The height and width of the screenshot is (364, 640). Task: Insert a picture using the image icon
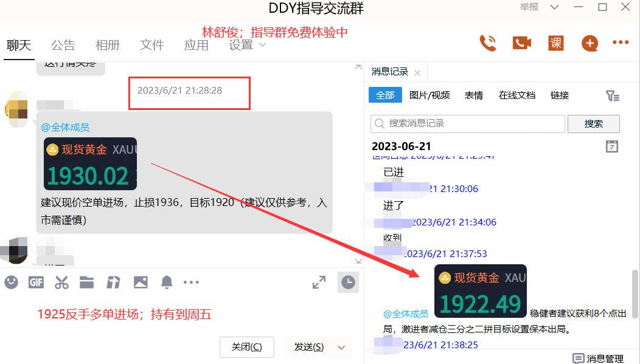[x=141, y=282]
